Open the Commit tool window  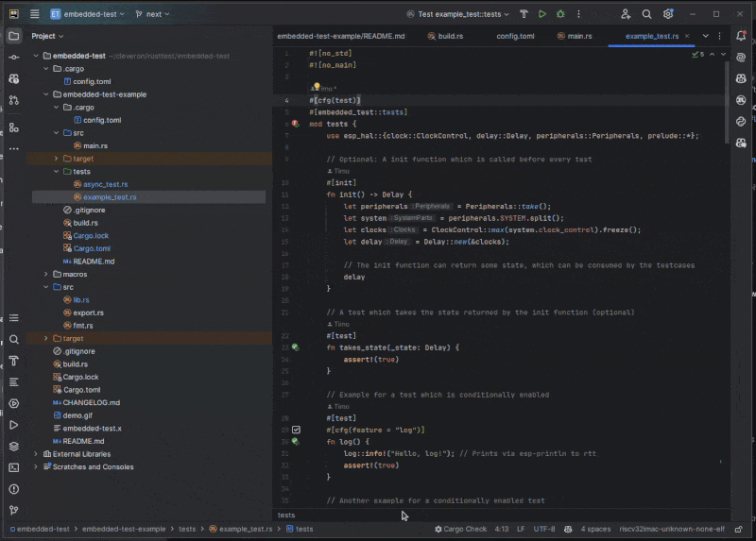coord(13,58)
